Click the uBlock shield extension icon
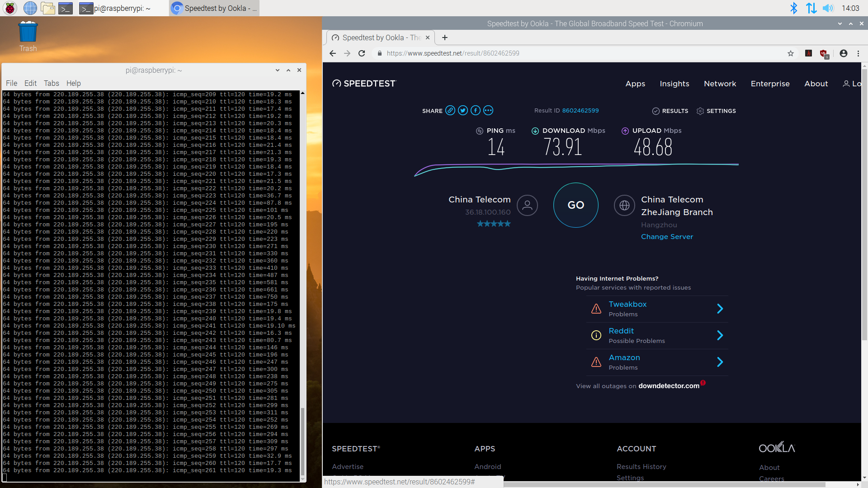Viewport: 868px width, 488px height. coord(824,54)
